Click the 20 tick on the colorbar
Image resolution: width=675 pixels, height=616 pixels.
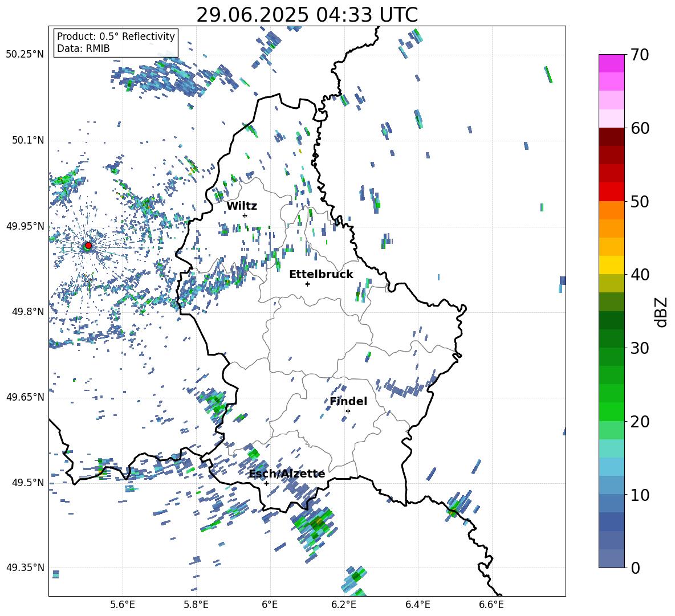[x=639, y=421]
